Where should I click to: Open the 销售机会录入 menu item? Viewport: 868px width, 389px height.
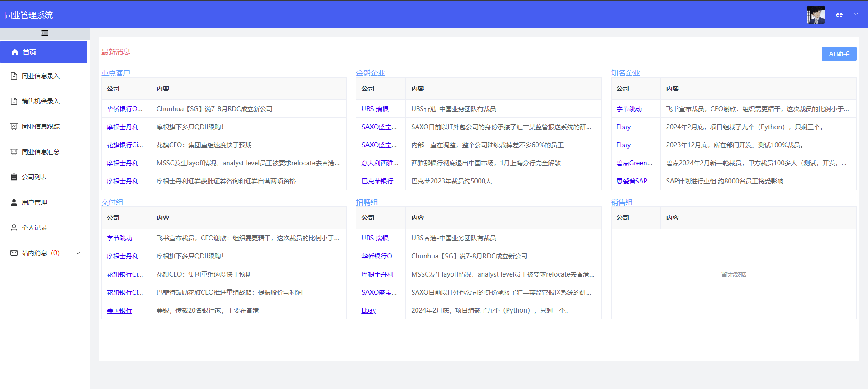click(x=44, y=101)
